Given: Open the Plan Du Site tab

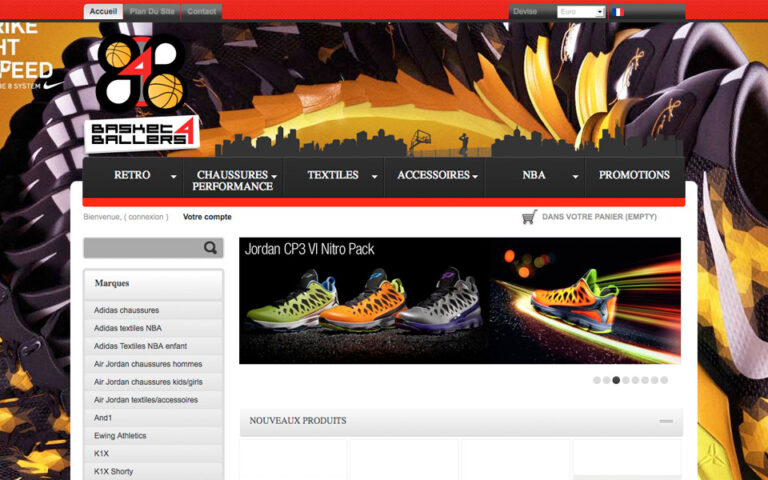Looking at the screenshot, I should 151,12.
